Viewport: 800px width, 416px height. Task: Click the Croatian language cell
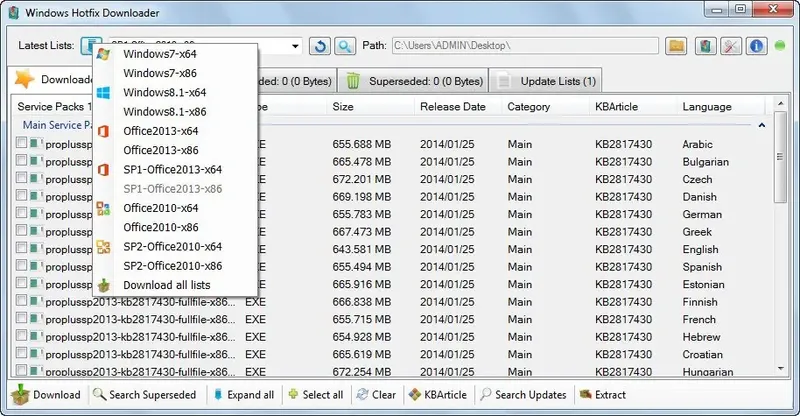703,354
